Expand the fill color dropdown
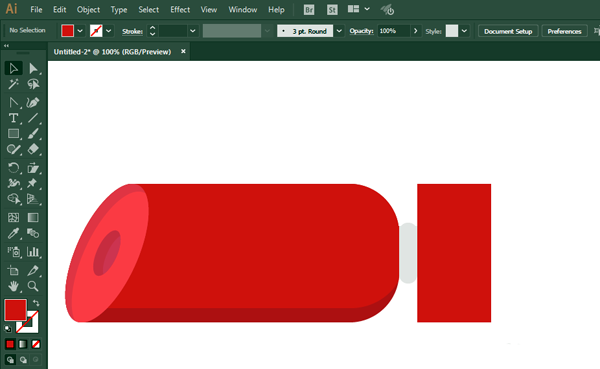This screenshot has width=600, height=369. tap(80, 31)
